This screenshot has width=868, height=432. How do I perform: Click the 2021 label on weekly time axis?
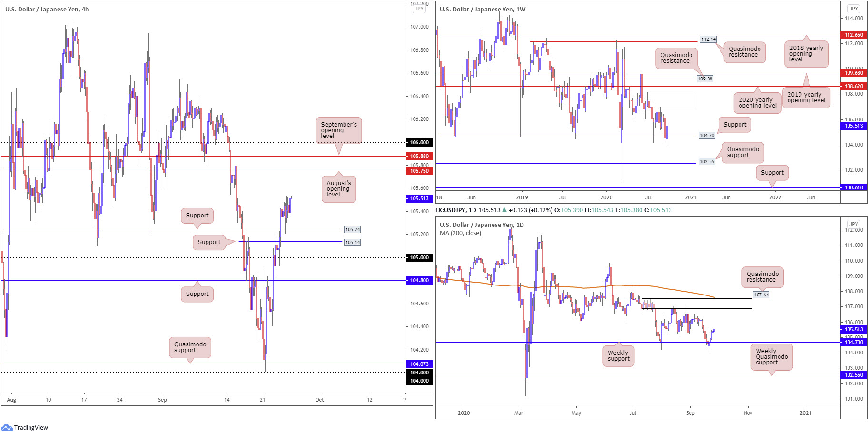tap(690, 197)
